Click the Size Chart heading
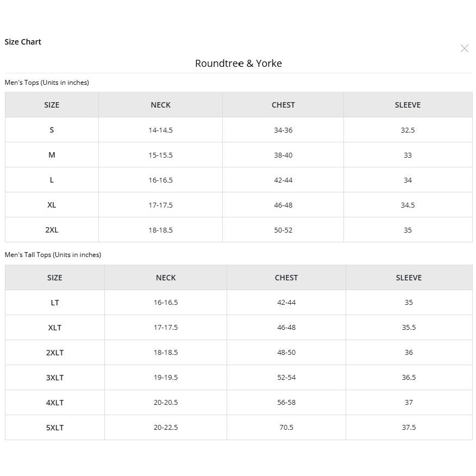476x476 pixels. coord(23,42)
